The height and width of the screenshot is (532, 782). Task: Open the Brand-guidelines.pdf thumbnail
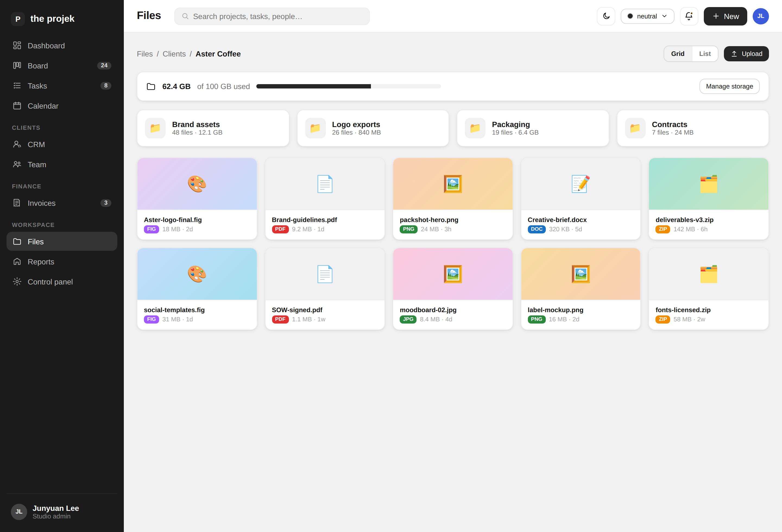[325, 184]
